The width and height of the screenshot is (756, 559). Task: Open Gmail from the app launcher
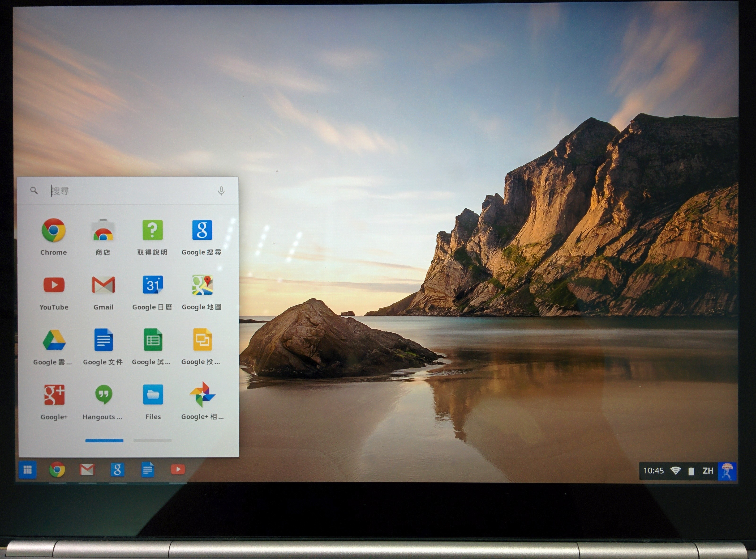tap(103, 285)
